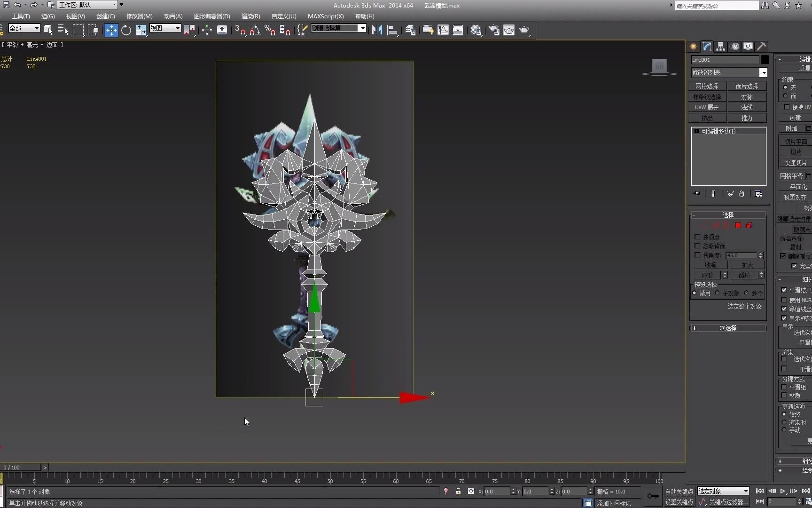Toggle Angle Snap
Image resolution: width=812 pixels, height=508 pixels.
click(255, 30)
